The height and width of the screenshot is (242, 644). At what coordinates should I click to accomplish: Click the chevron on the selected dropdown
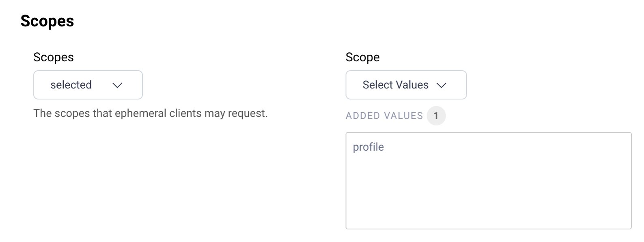[x=118, y=85]
